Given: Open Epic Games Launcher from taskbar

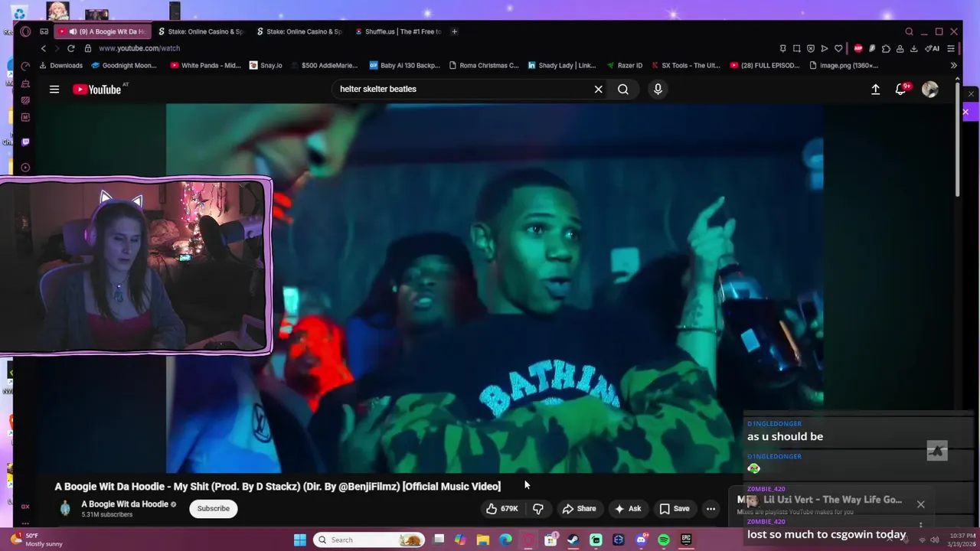Looking at the screenshot, I should tap(686, 540).
